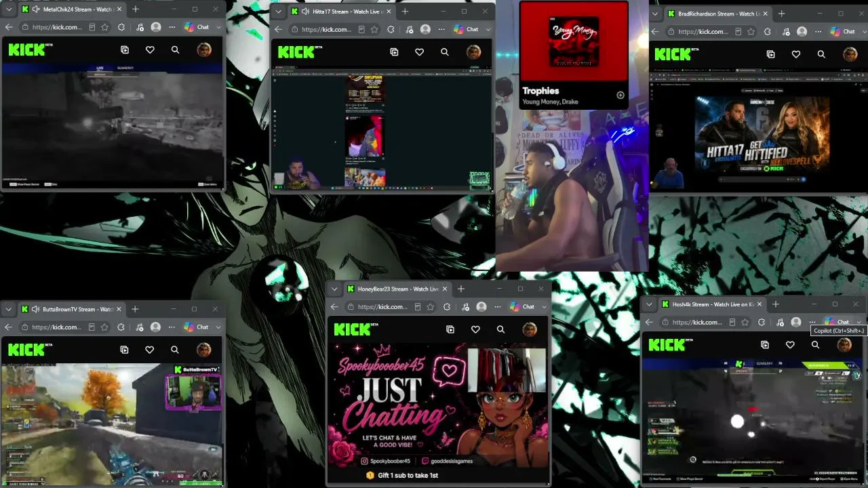
Task: Go back in the MetalChik24 browser window
Action: [9, 27]
